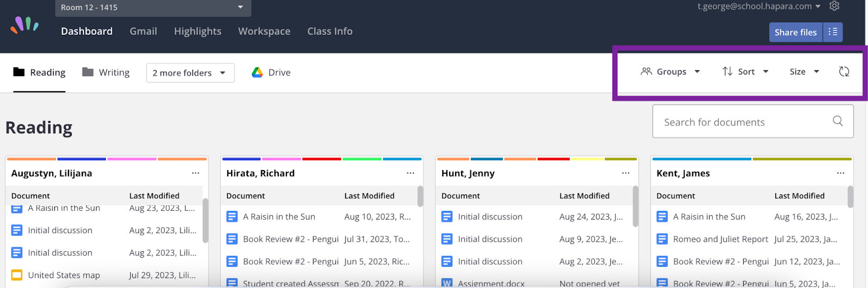Click the Writing folder icon
The height and width of the screenshot is (288, 868).
[x=88, y=72]
